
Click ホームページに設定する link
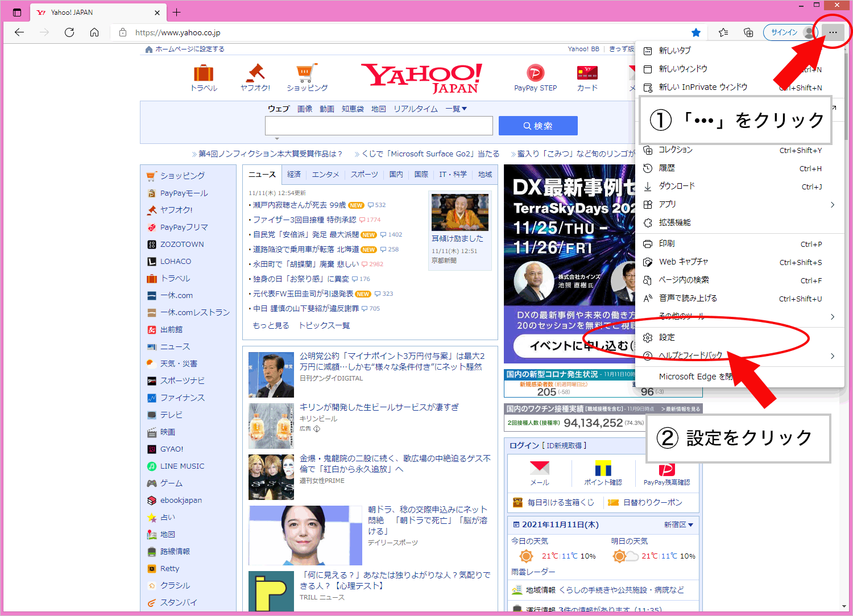point(190,49)
